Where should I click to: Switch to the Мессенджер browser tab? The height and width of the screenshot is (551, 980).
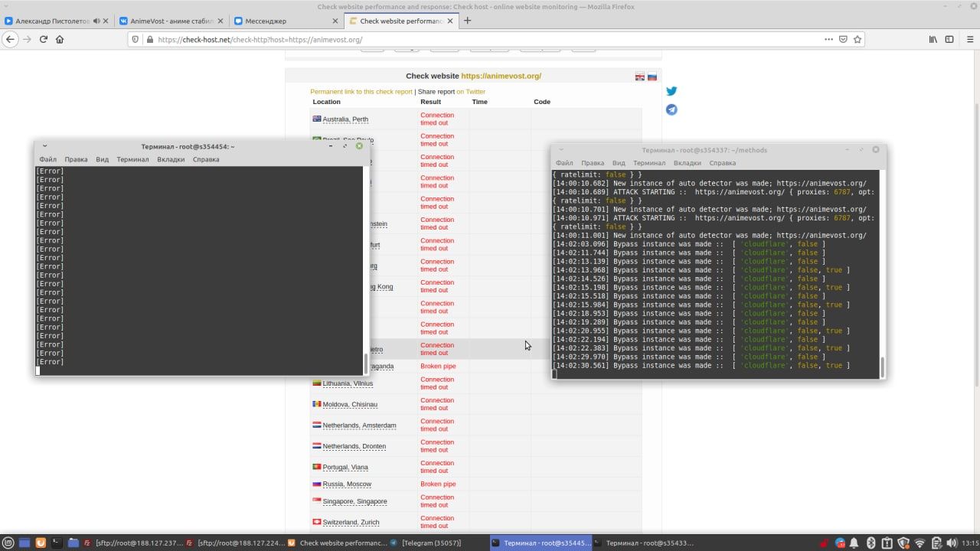(x=286, y=21)
